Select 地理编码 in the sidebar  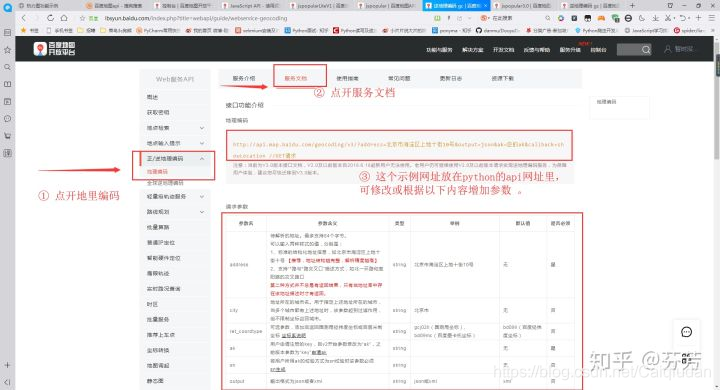(158, 171)
